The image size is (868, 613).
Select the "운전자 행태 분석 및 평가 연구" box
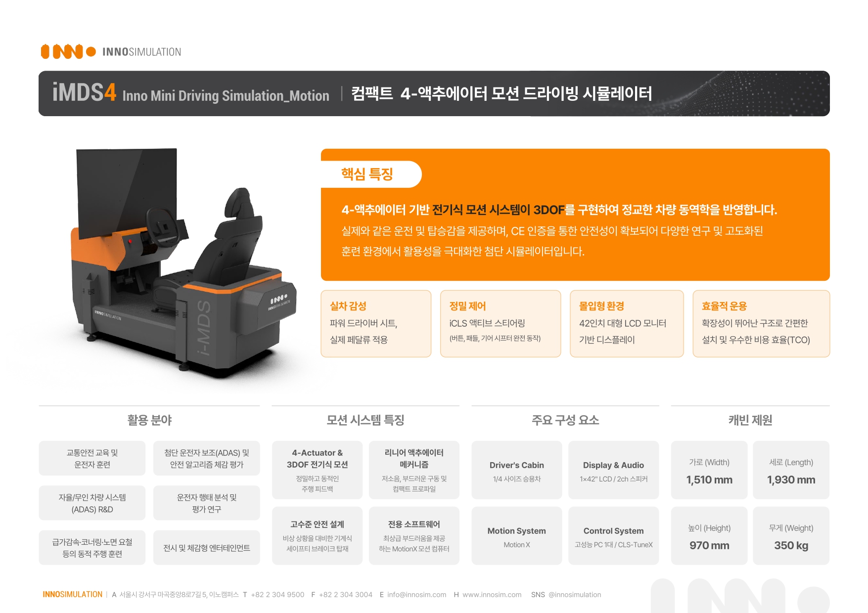(207, 503)
